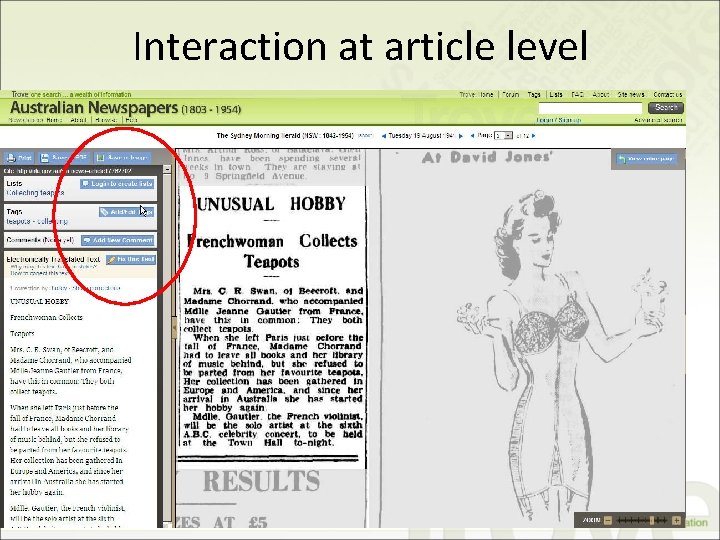
Task: Open the Advanced Search link
Action: point(658,120)
